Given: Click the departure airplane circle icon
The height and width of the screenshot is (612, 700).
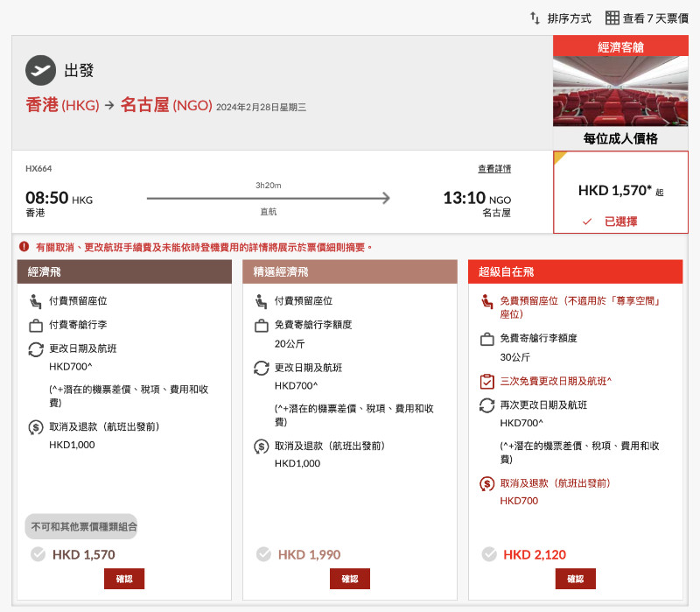Looking at the screenshot, I should (x=40, y=70).
